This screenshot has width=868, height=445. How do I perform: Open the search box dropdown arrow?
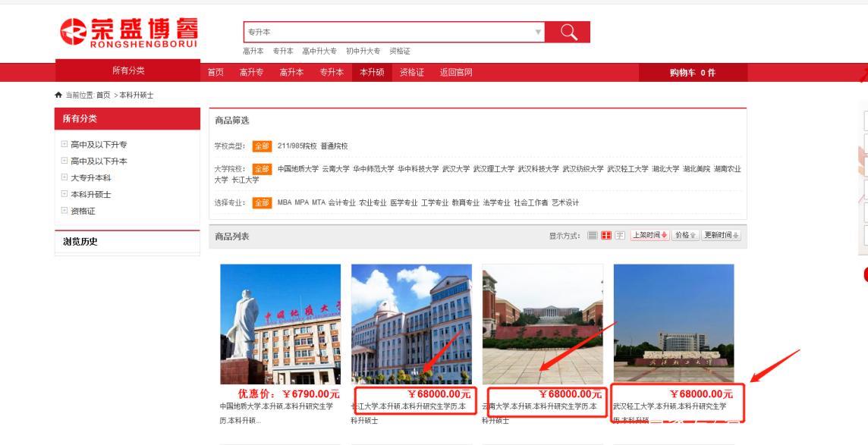(538, 32)
